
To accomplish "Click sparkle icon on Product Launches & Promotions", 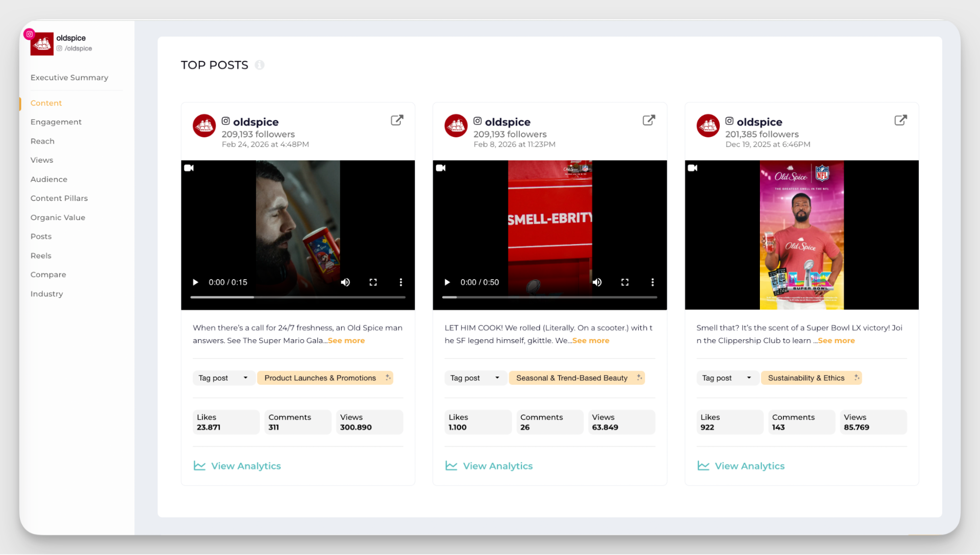I will [x=388, y=377].
